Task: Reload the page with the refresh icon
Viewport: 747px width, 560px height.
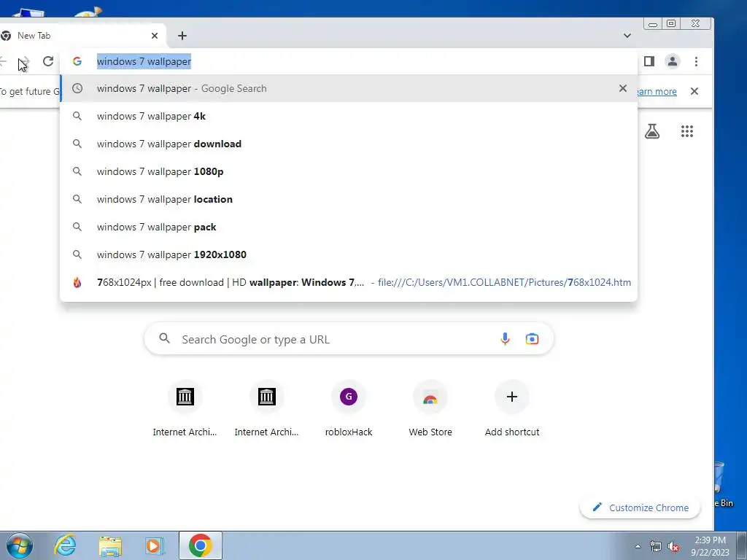Action: [47, 61]
